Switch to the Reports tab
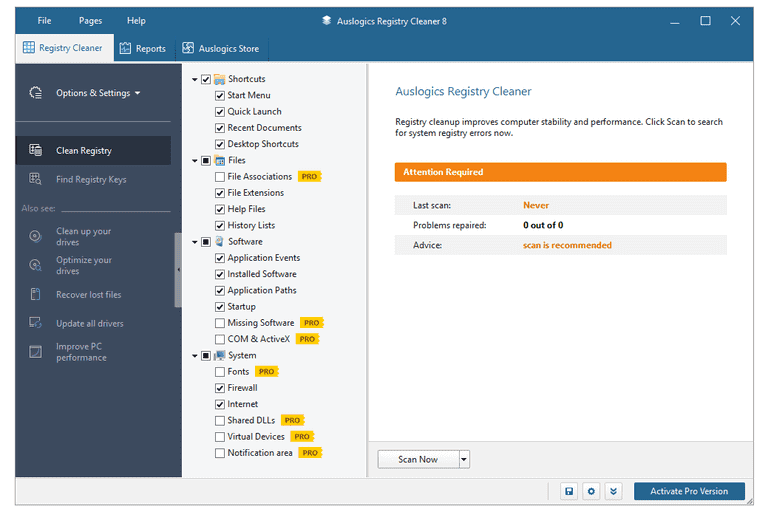Image resolution: width=768 pixels, height=512 pixels. tap(142, 48)
